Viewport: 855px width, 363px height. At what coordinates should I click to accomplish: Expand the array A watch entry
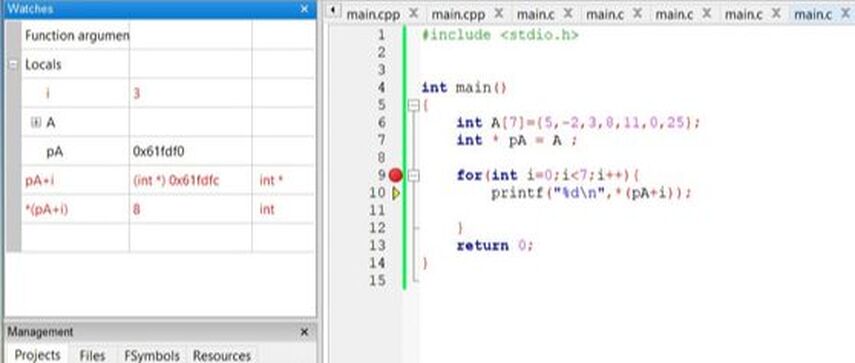(36, 123)
